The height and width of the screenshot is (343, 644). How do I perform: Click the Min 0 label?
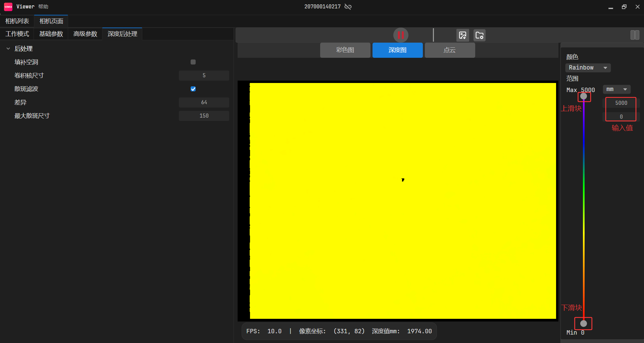(x=576, y=333)
